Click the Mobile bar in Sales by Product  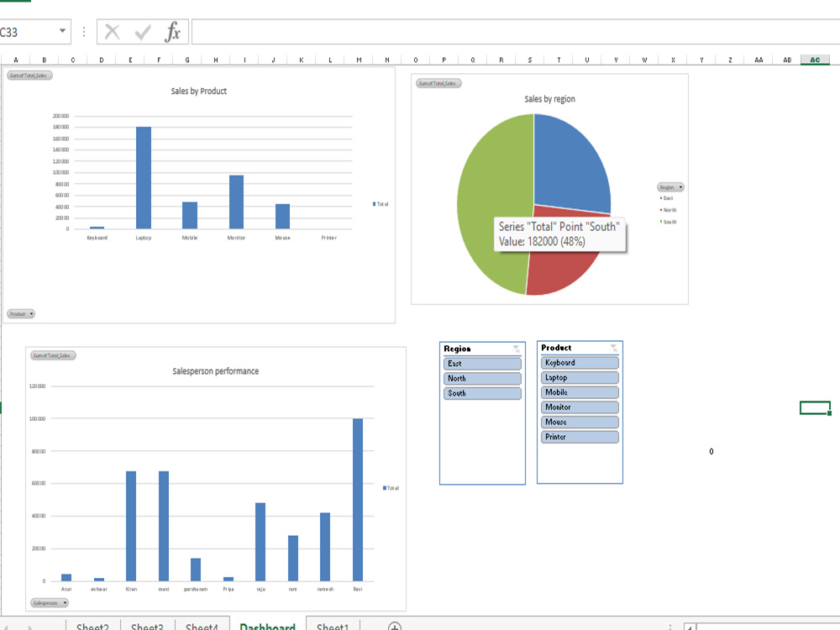pyautogui.click(x=190, y=215)
